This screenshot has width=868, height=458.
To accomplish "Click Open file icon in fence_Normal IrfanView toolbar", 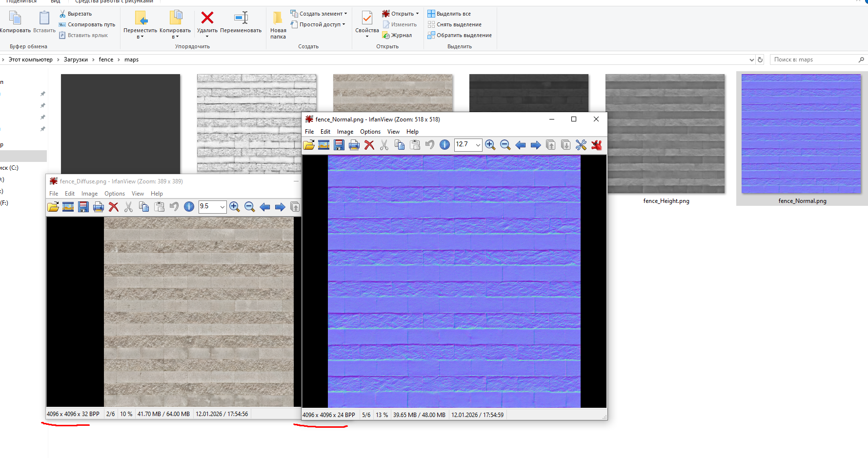I will coord(309,145).
